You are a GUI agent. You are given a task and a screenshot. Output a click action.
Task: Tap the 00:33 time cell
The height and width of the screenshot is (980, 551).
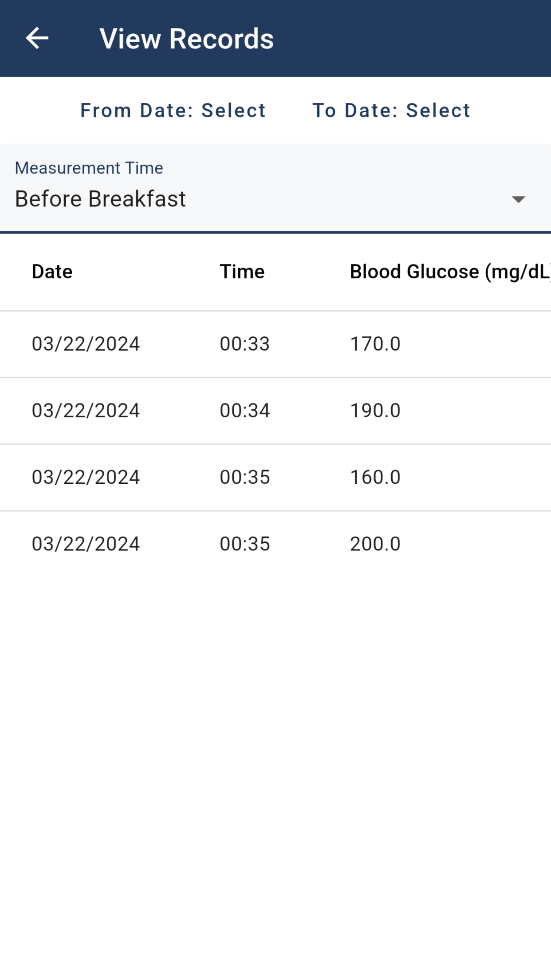(x=245, y=344)
